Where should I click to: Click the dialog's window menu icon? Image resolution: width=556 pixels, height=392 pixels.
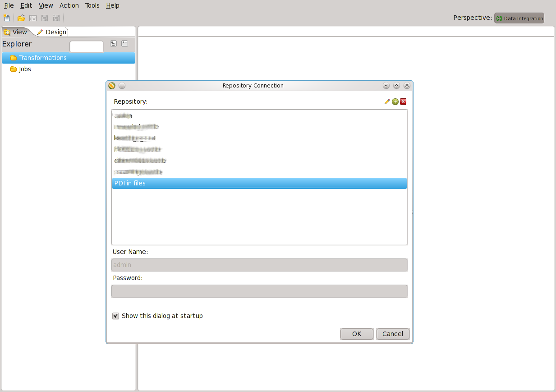[112, 86]
